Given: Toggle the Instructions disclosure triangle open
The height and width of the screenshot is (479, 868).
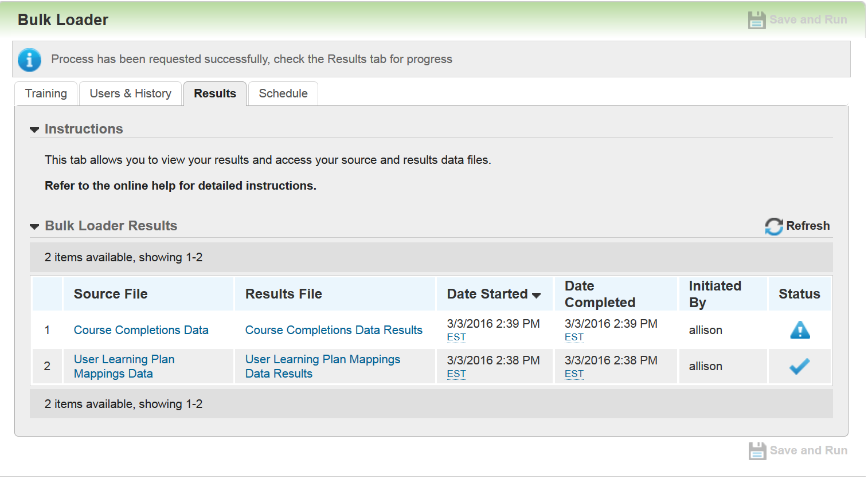Looking at the screenshot, I should pos(34,129).
